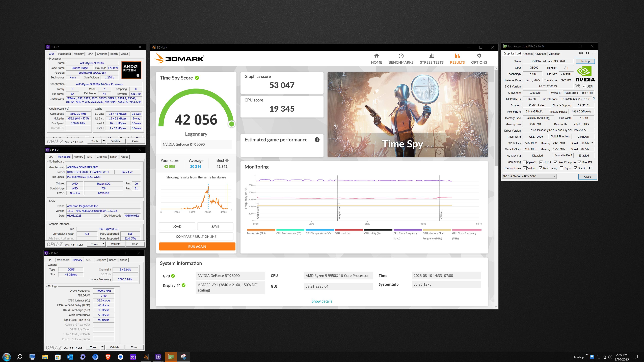
Task: Open SPD tab in top CPU-Z window
Action: click(90, 54)
